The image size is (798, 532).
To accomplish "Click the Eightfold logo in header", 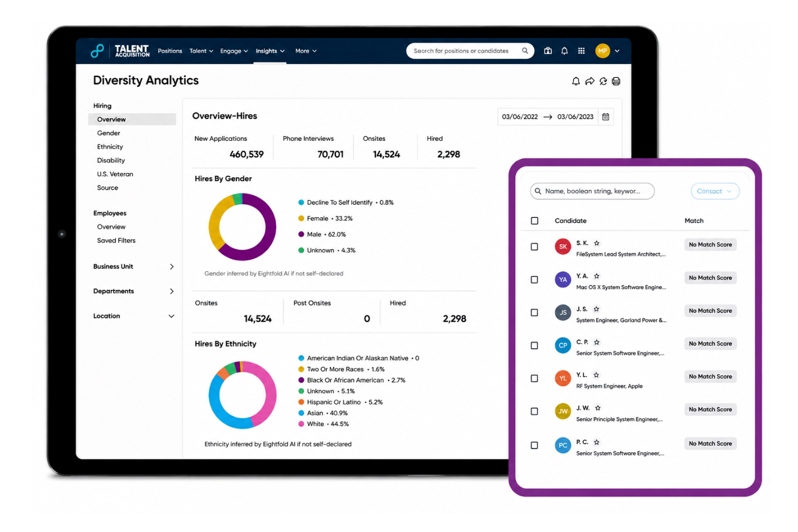I will pyautogui.click(x=97, y=51).
